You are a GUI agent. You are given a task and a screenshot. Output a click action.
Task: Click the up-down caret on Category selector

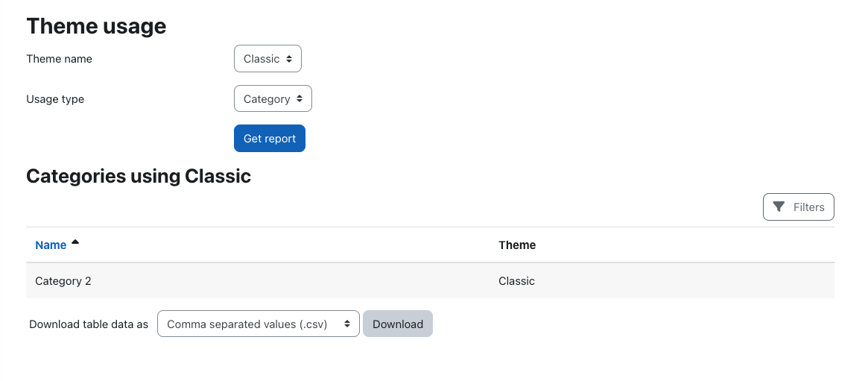tap(300, 98)
